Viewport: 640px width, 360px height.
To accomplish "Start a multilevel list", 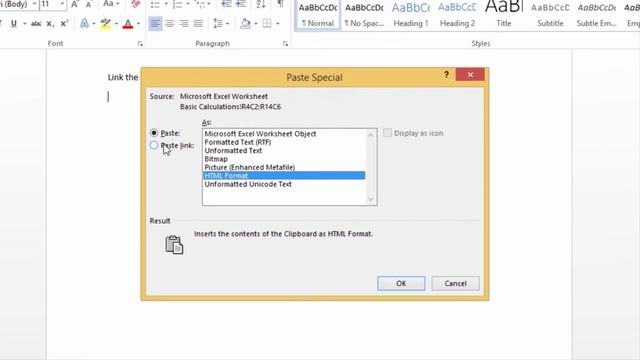I will (x=200, y=4).
